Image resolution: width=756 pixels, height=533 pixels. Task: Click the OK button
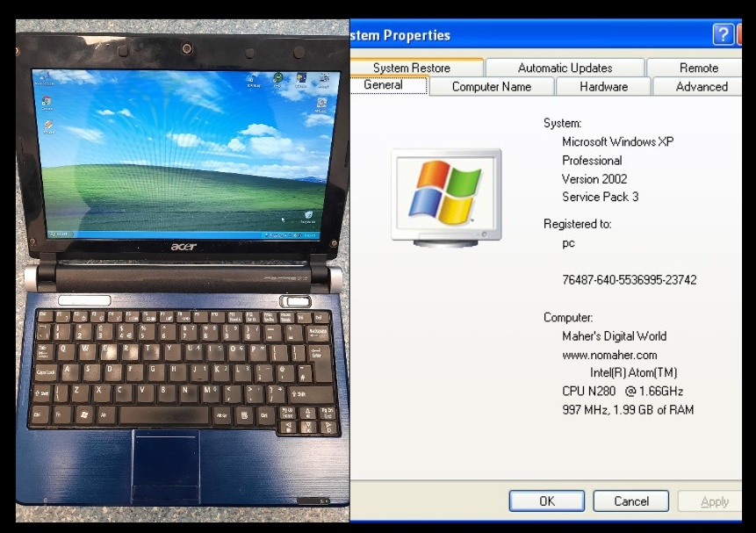click(547, 501)
